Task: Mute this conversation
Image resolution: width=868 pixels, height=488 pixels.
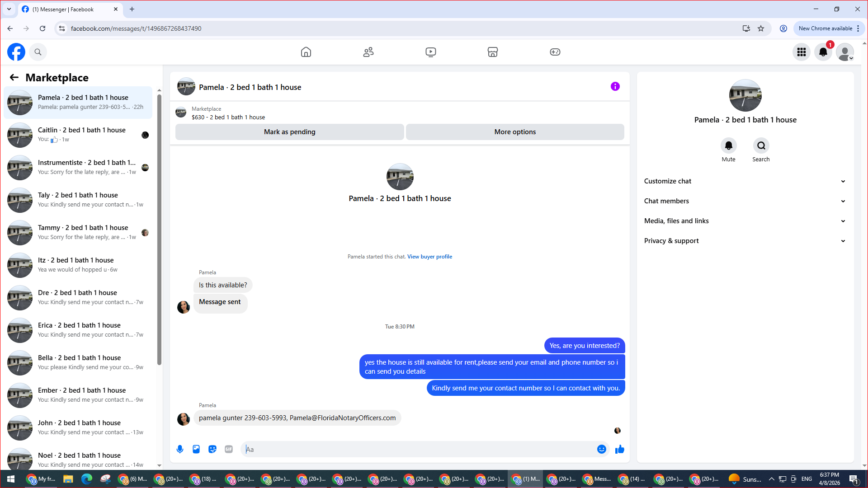Action: pyautogui.click(x=728, y=146)
